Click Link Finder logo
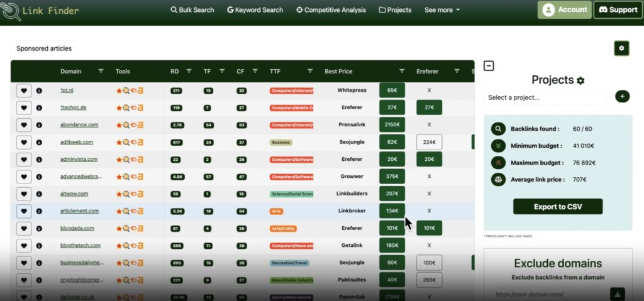644x301 pixels. 40,11
